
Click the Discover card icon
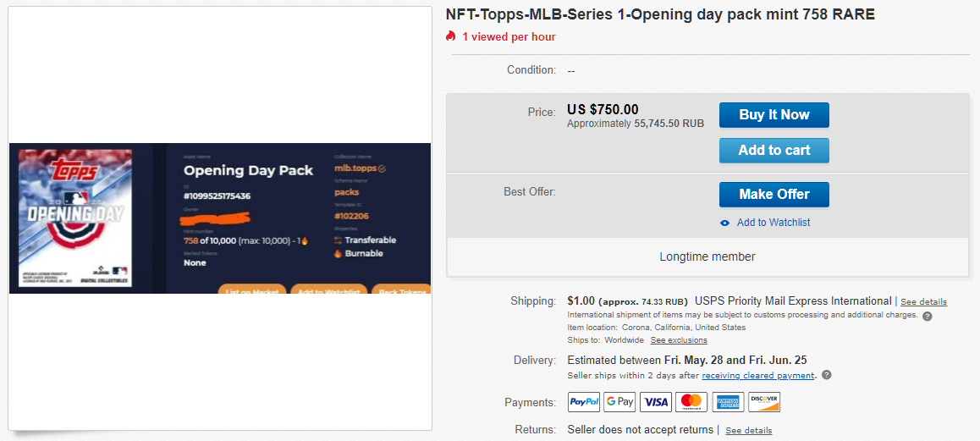tap(764, 402)
